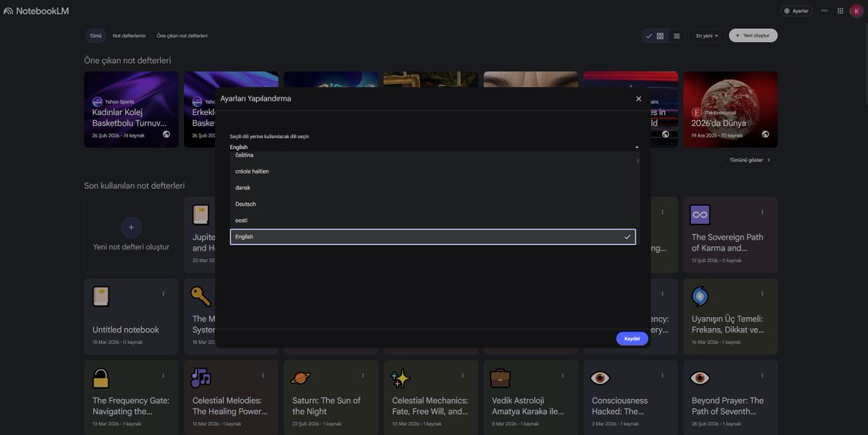
Task: Click the language list scrollbar
Action: click(638, 160)
